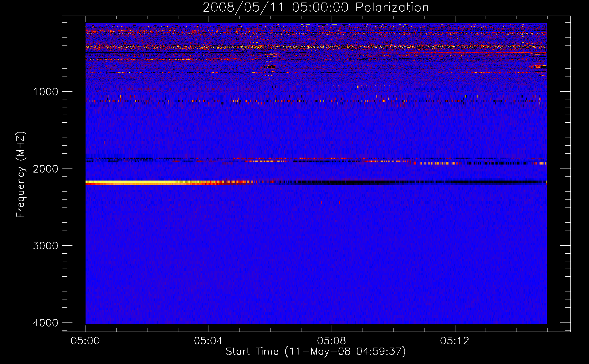This screenshot has width=589, height=364.
Task: Click the 05:12 time tick label
Action: coord(455,341)
